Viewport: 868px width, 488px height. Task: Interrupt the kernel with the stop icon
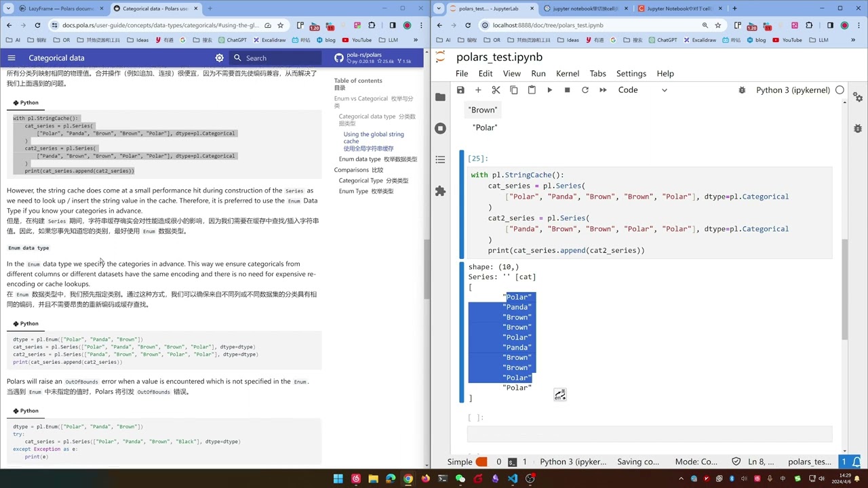[x=567, y=90]
